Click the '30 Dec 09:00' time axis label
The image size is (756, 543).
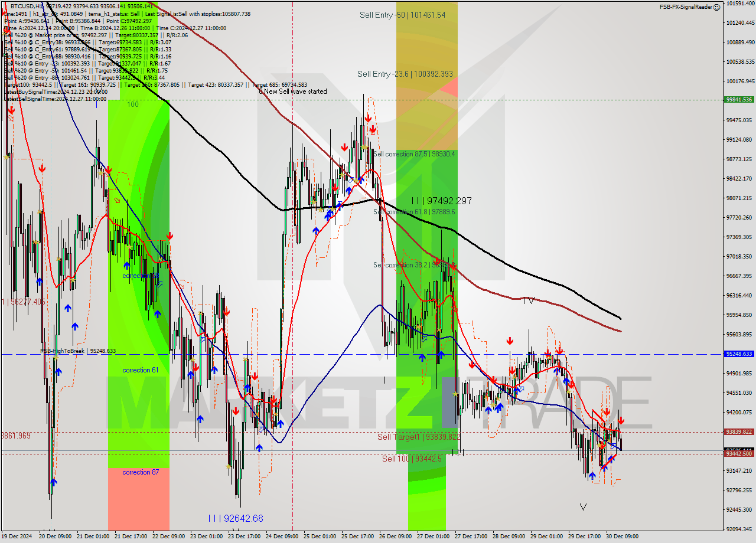coord(622,537)
